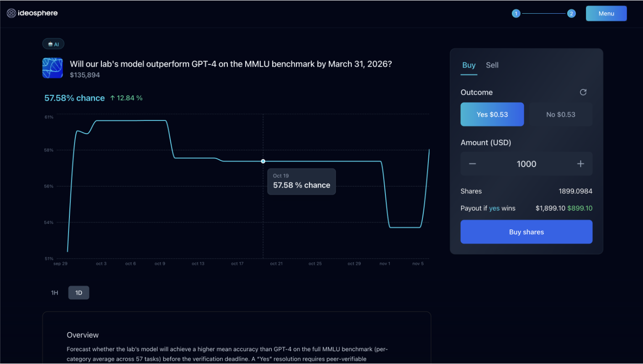Increase the amount with the plus icon

[x=580, y=164]
